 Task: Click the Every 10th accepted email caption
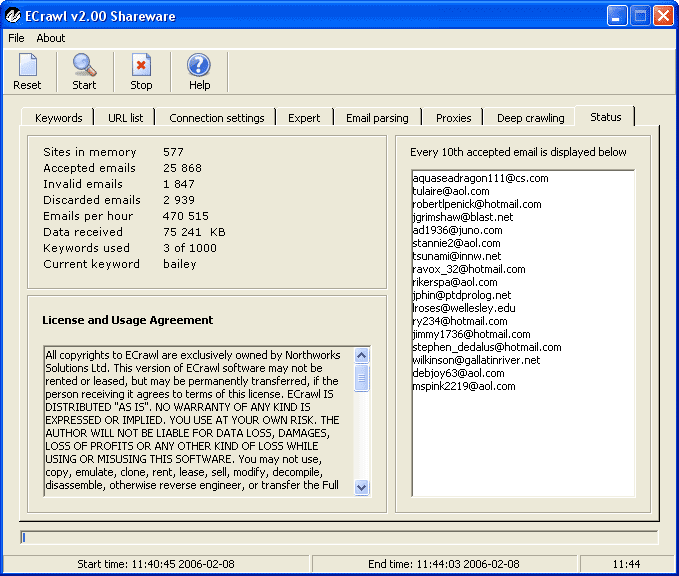518,152
